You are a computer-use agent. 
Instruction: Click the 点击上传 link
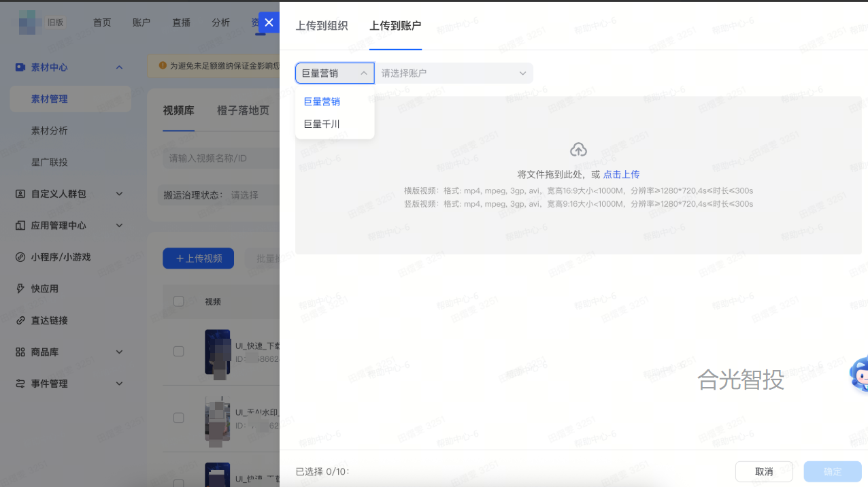(x=621, y=174)
